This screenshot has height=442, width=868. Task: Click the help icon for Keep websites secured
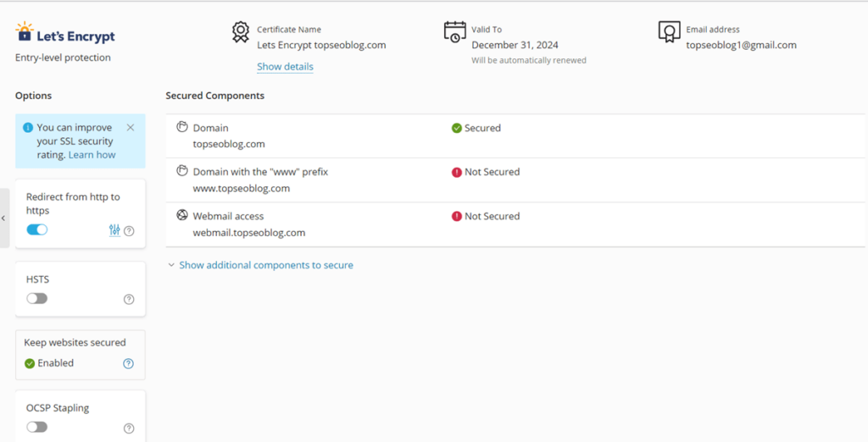click(x=129, y=363)
